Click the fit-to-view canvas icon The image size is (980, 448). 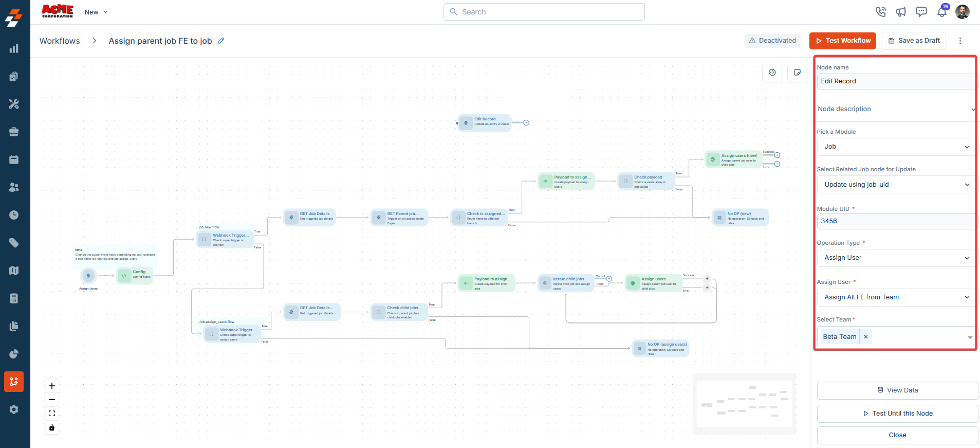pos(52,414)
